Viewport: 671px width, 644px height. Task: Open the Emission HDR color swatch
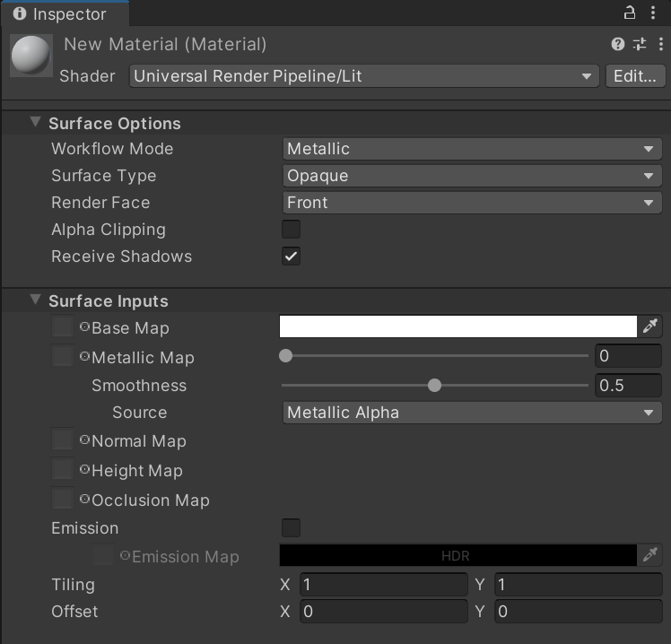pos(457,555)
